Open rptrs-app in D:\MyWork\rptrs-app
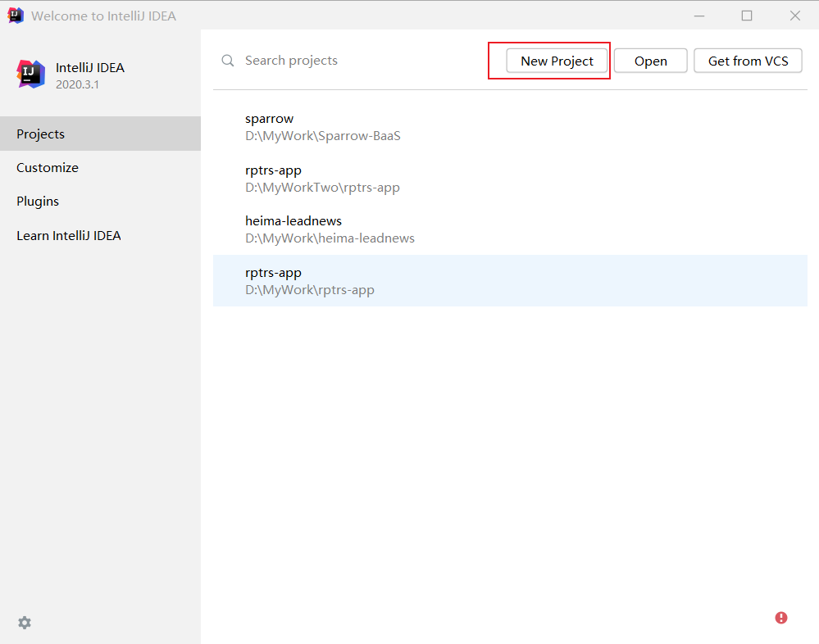Viewport: 819px width, 644px height. 510,281
